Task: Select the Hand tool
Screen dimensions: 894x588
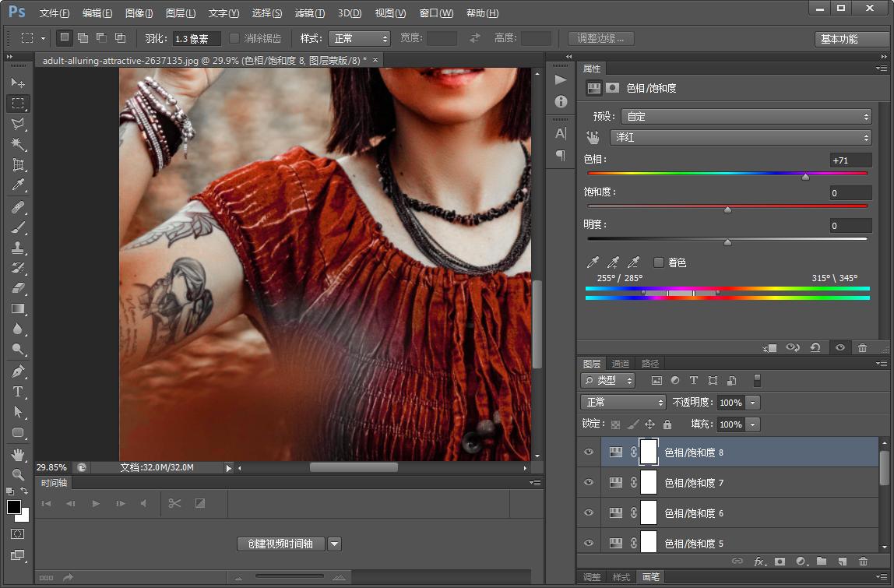Action: click(x=18, y=454)
